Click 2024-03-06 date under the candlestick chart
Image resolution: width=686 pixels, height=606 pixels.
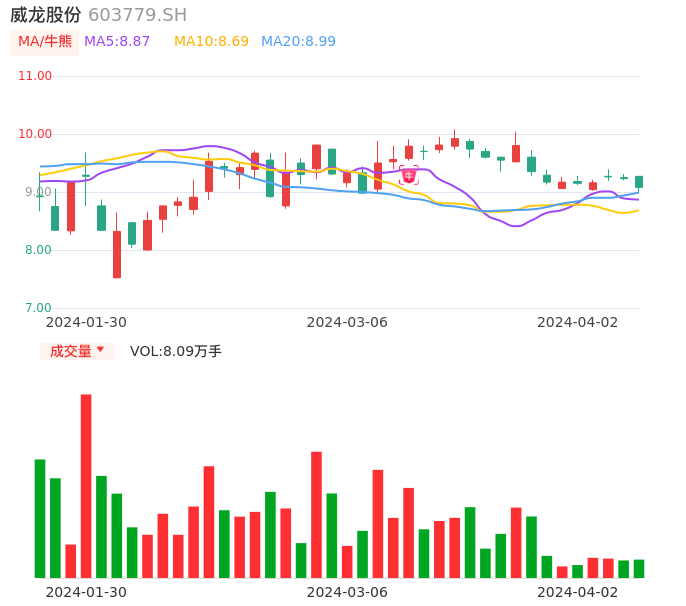(347, 322)
